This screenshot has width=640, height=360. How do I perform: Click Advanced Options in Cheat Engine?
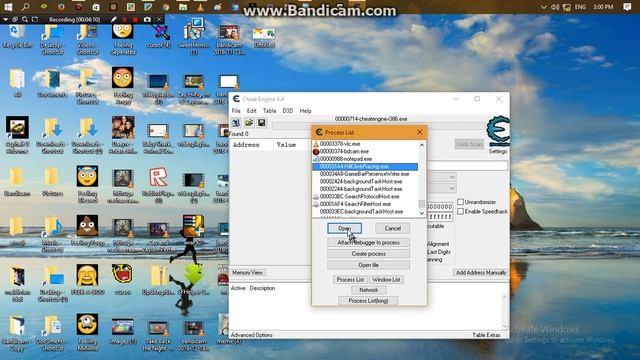(x=252, y=335)
